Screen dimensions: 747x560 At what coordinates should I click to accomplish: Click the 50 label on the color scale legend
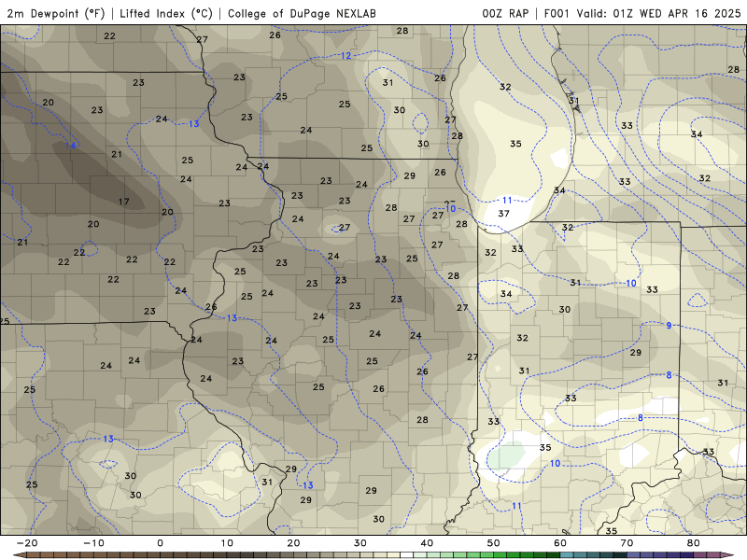494,543
